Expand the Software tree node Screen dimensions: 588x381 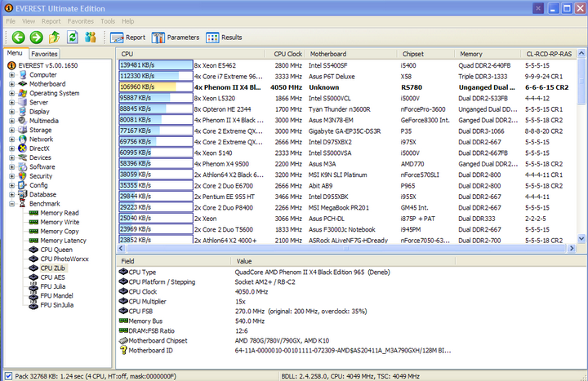coord(12,166)
